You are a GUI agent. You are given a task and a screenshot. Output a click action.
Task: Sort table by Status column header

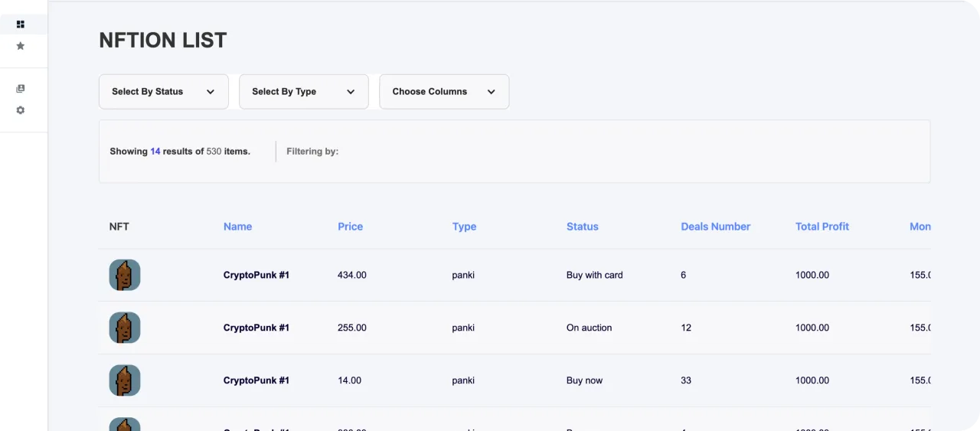click(583, 227)
